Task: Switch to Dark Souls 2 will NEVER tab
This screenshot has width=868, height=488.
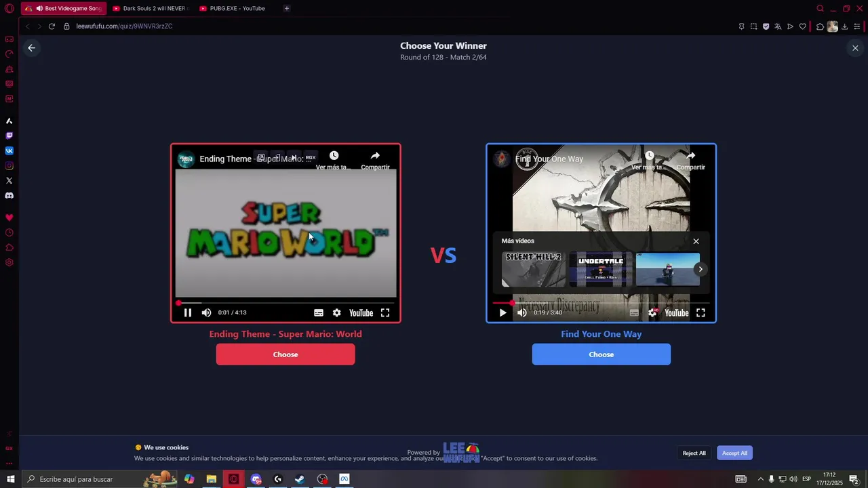Action: 150,9
